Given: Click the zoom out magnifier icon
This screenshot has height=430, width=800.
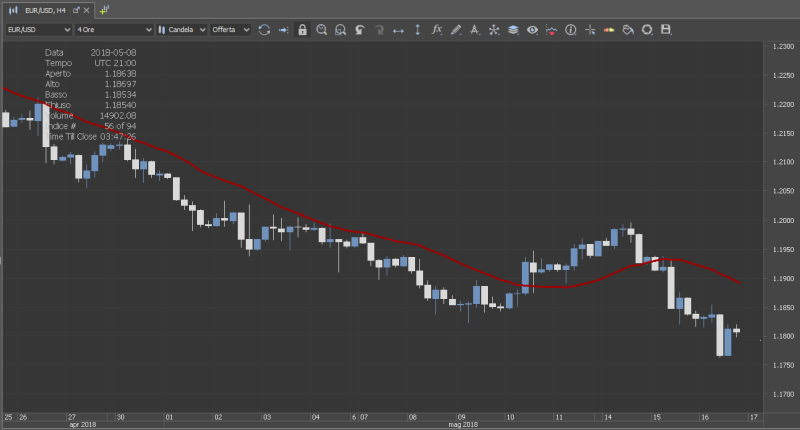Looking at the screenshot, I should (x=341, y=30).
